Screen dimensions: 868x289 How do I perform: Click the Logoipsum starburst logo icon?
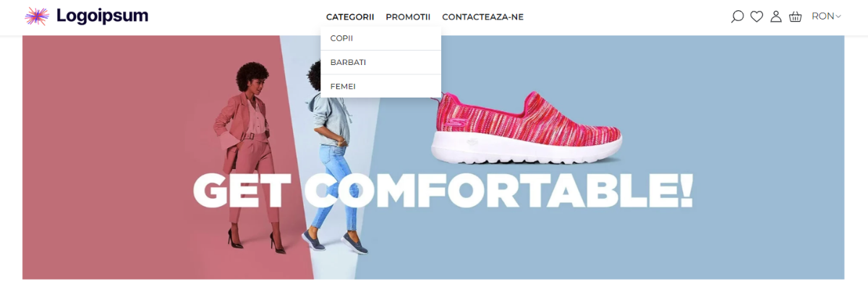(37, 16)
